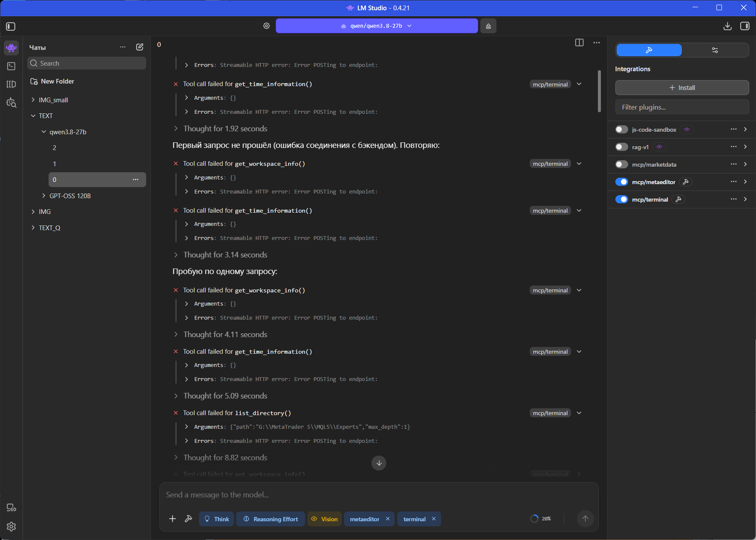Select chat '1' in qwen3.8-27b folder

(x=97, y=164)
